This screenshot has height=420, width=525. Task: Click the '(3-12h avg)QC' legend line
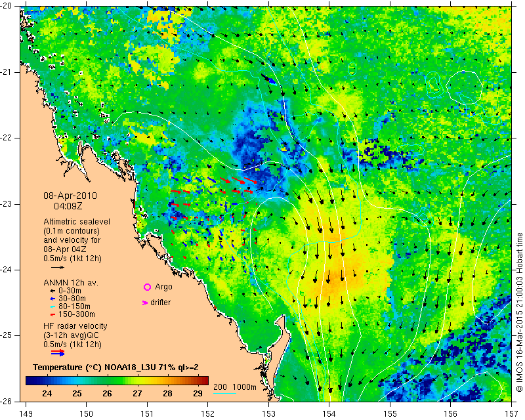[x=71, y=335]
